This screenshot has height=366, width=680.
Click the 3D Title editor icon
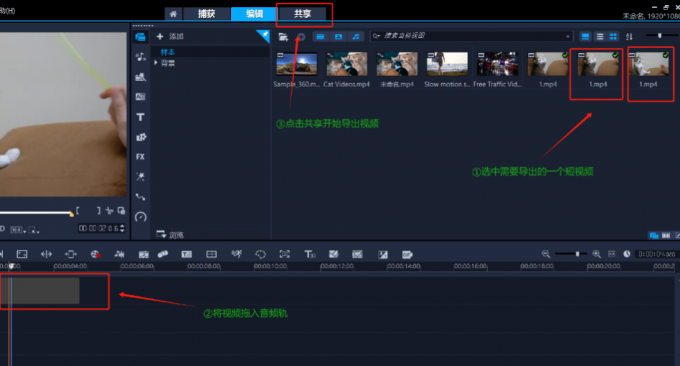click(x=310, y=254)
